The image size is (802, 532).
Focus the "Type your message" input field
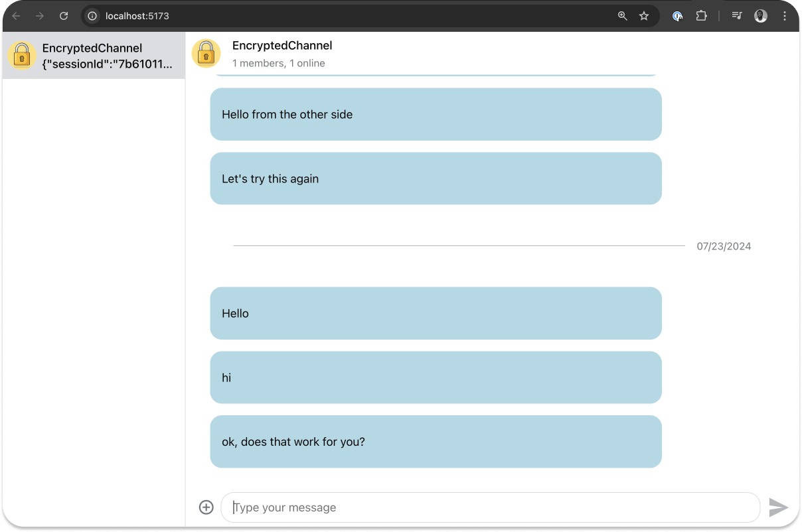click(x=490, y=507)
